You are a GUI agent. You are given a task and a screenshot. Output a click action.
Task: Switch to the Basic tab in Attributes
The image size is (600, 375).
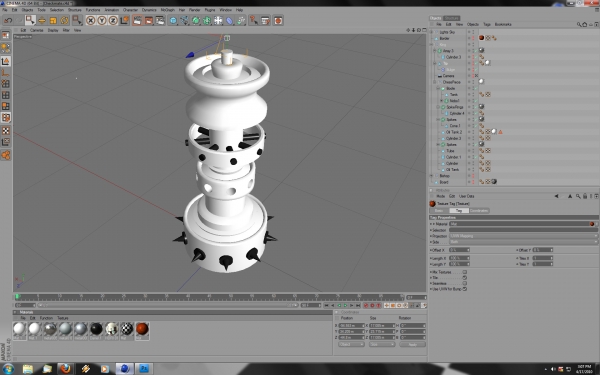439,210
